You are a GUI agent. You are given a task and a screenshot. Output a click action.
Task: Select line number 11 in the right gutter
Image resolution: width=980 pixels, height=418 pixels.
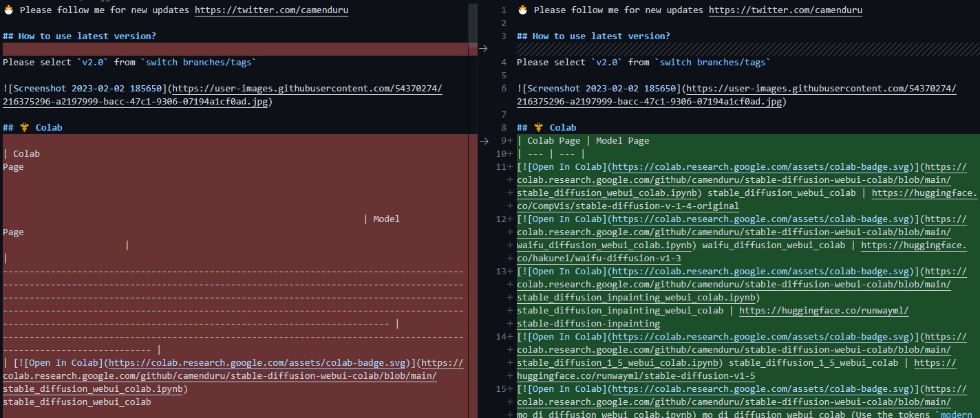tap(504, 166)
